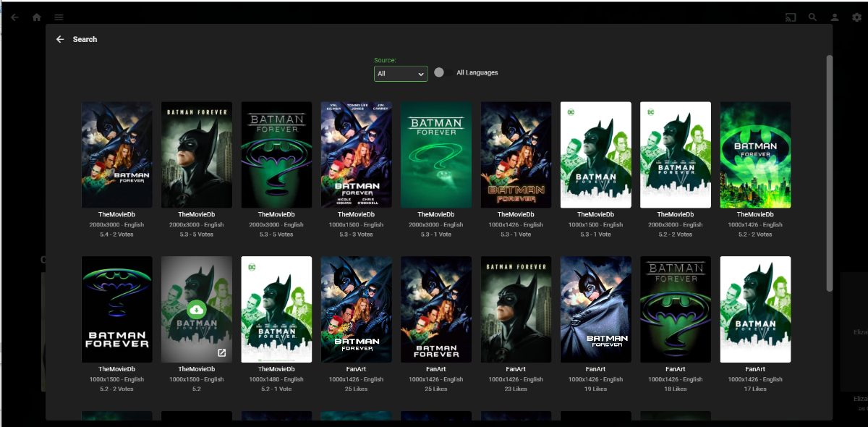The image size is (868, 427).
Task: Select the 1000x1480 poster with 5.2 - 1 Vote
Action: (277, 310)
